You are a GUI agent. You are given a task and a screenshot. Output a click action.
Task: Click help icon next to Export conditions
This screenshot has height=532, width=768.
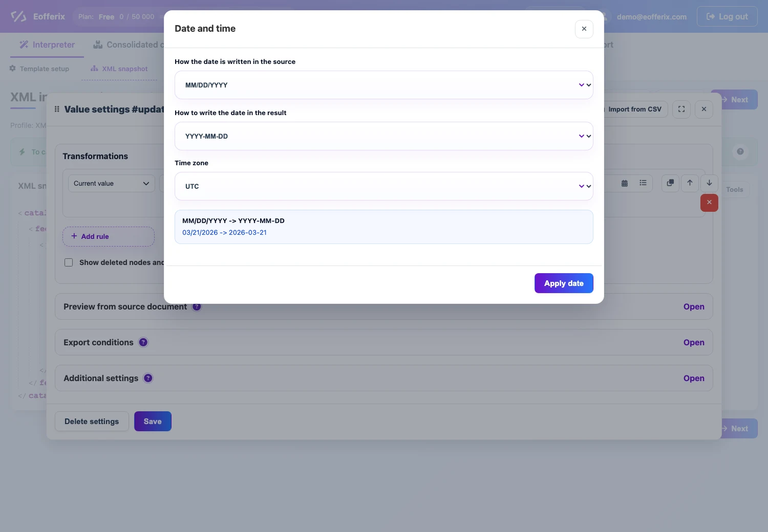coord(143,342)
